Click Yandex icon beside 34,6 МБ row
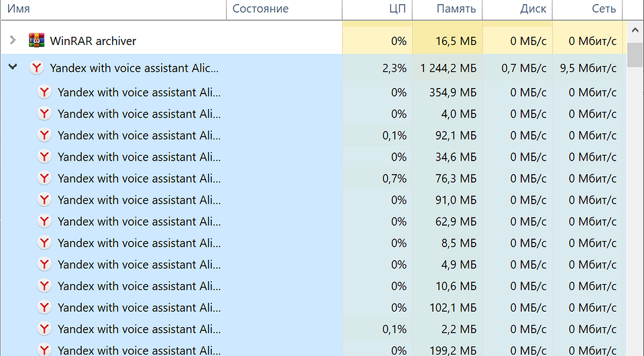 44,157
